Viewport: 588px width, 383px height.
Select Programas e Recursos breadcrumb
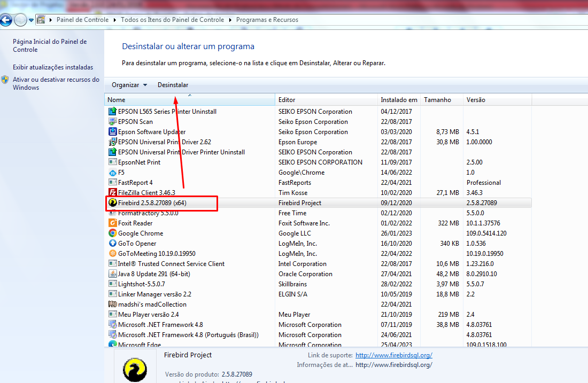pyautogui.click(x=267, y=20)
